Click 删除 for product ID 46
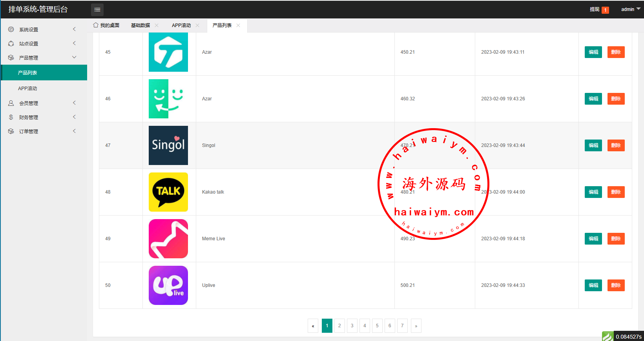The image size is (644, 341). coord(616,99)
